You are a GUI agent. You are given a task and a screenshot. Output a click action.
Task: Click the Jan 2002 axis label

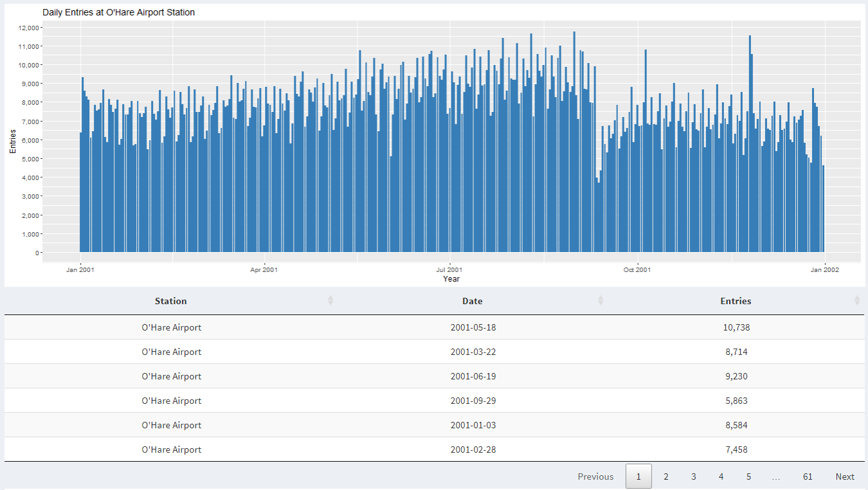click(825, 269)
